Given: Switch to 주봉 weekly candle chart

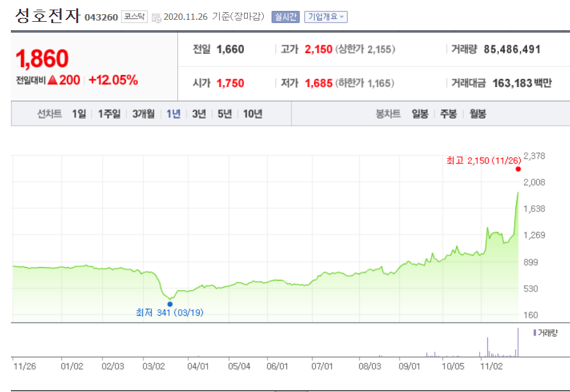Looking at the screenshot, I should click(x=448, y=114).
